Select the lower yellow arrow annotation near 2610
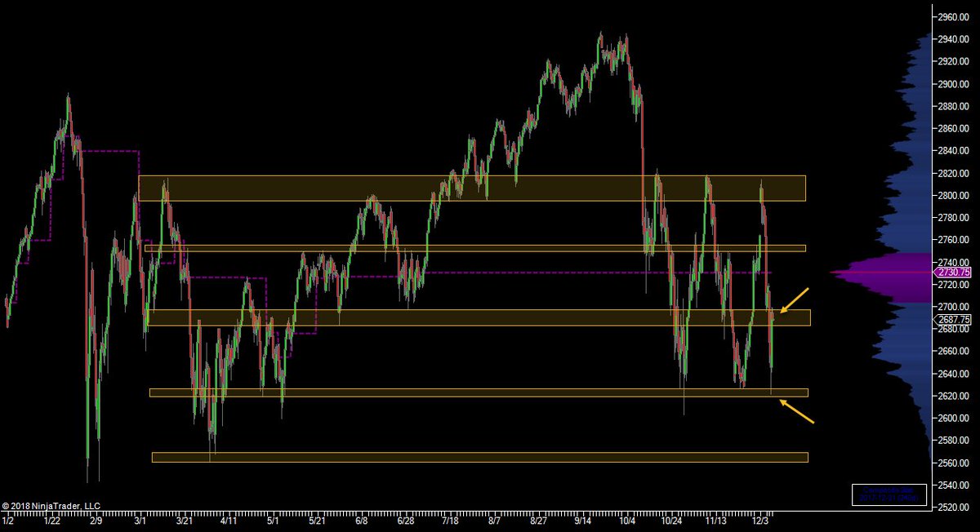Viewport: 980px width, 532px height. click(x=796, y=412)
